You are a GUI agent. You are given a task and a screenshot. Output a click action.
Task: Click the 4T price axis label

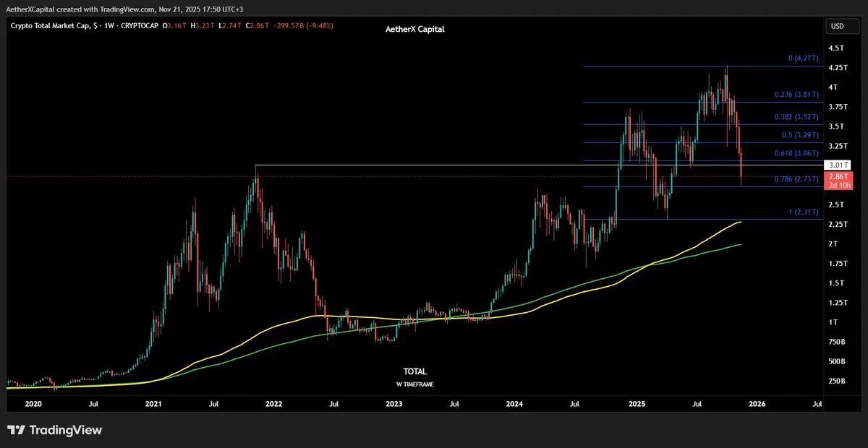834,87
